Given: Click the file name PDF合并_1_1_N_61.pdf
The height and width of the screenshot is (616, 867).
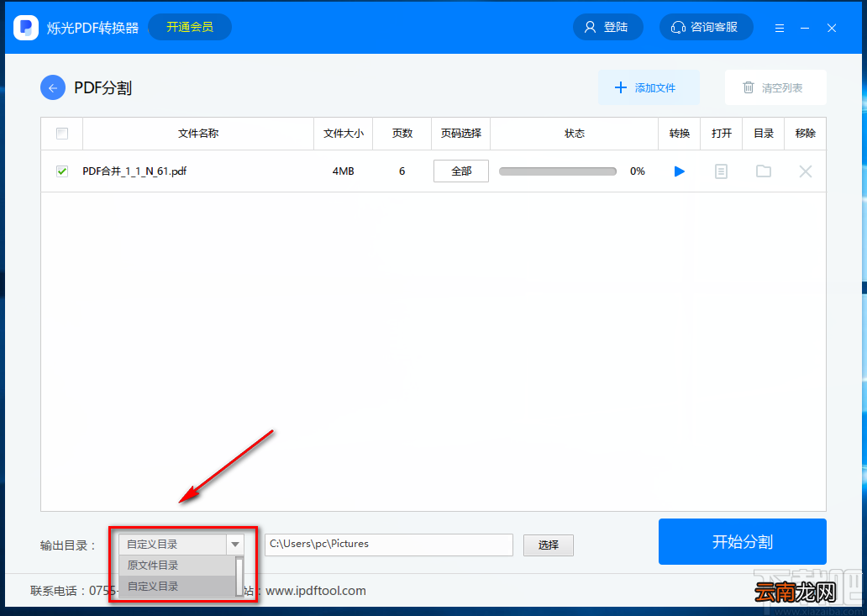Looking at the screenshot, I should 134,171.
